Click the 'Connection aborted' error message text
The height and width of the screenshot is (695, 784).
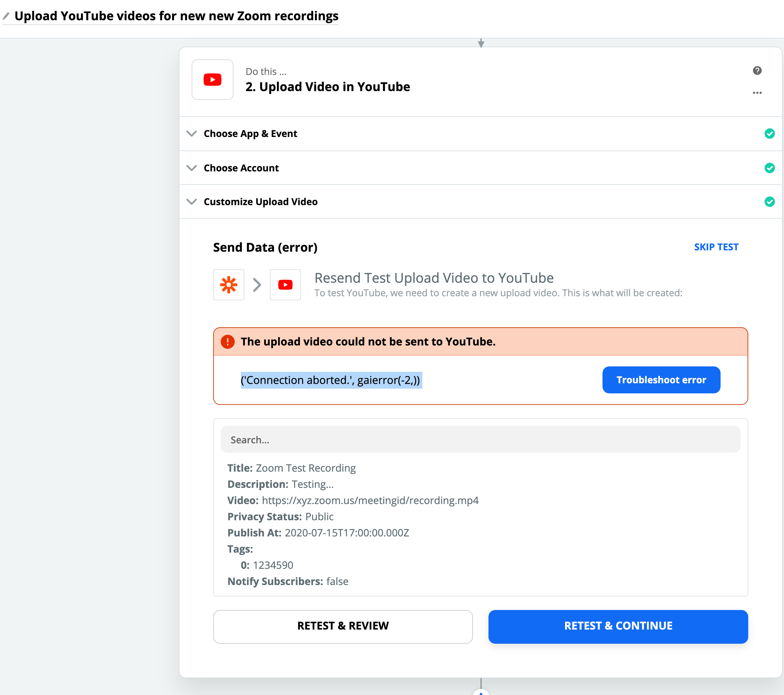point(331,380)
